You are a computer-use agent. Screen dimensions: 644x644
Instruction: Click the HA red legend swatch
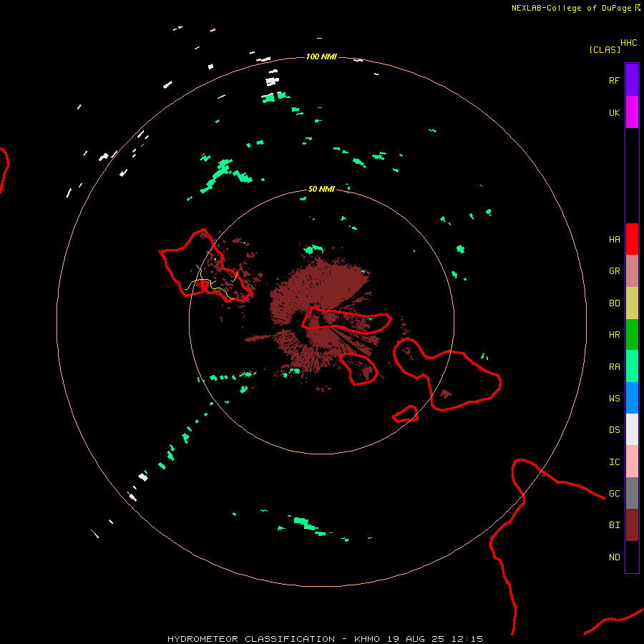[632, 239]
